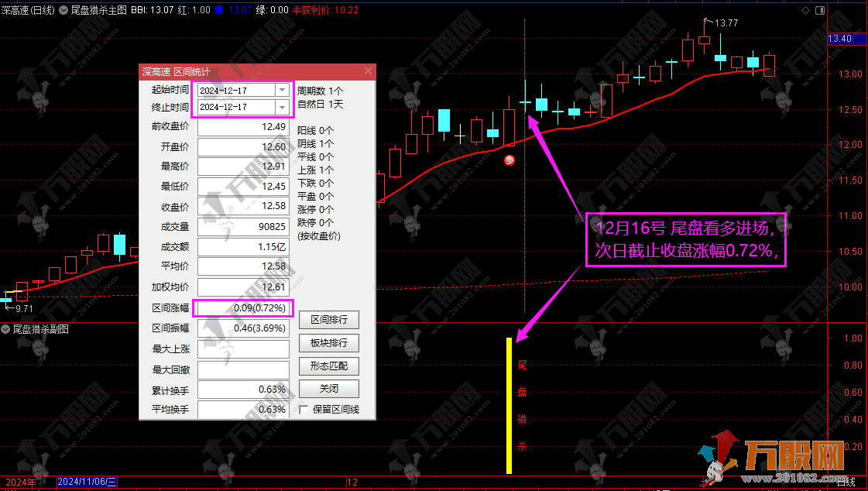Click the 成交额 value 1.15亿
This screenshot has width=868, height=491.
[244, 247]
